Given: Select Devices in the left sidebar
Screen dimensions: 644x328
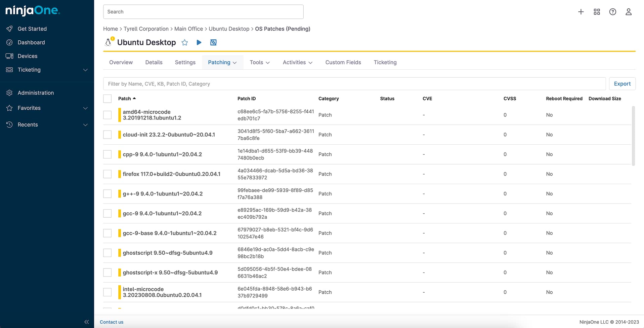Looking at the screenshot, I should 28,56.
